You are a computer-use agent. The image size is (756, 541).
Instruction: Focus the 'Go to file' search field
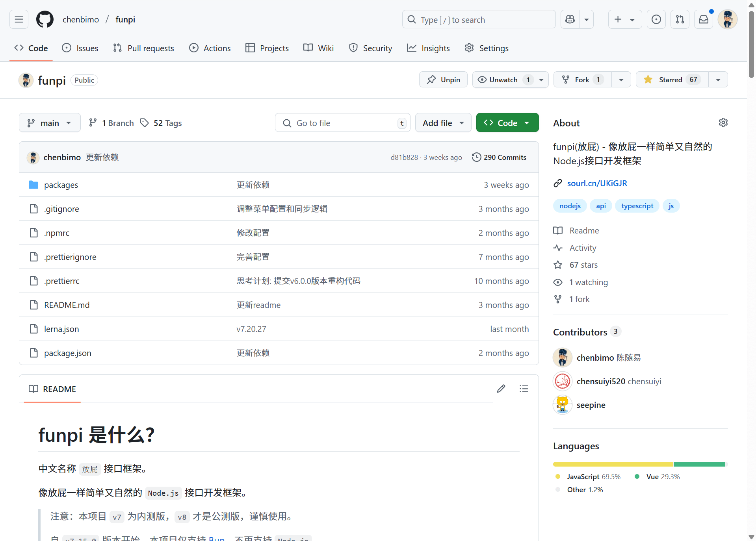click(x=343, y=123)
